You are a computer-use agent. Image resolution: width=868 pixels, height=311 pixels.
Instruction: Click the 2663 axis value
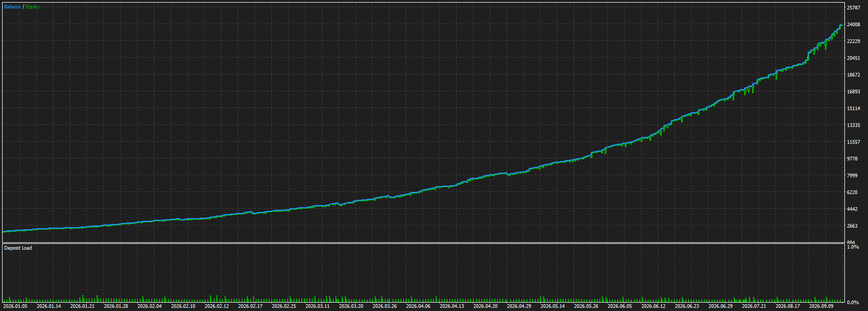pyautogui.click(x=852, y=226)
